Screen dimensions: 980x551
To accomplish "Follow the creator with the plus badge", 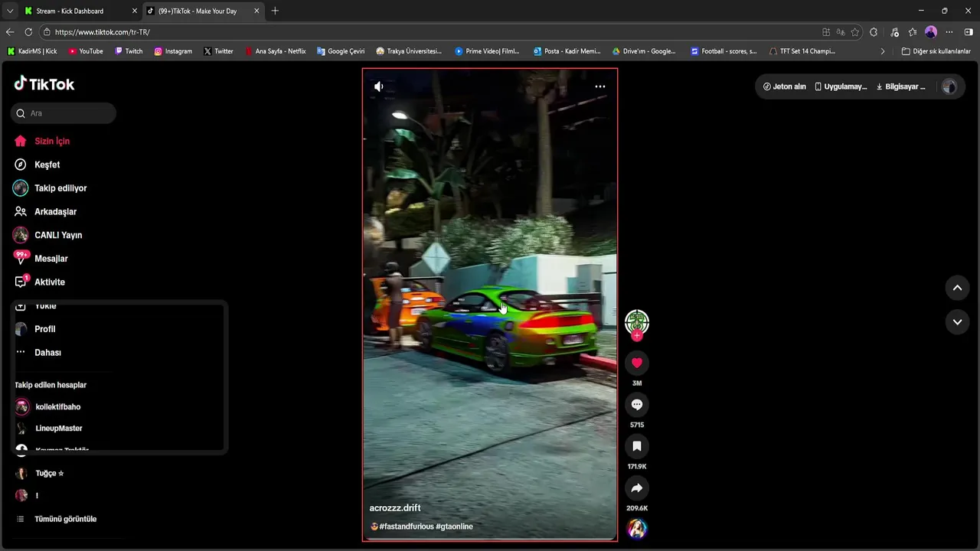I will pos(637,336).
